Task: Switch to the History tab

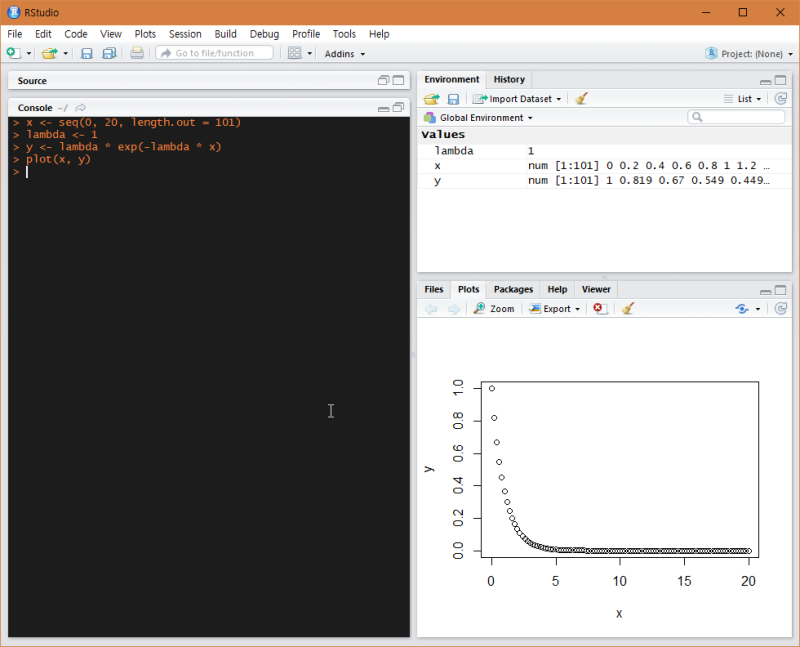Action: pos(508,79)
